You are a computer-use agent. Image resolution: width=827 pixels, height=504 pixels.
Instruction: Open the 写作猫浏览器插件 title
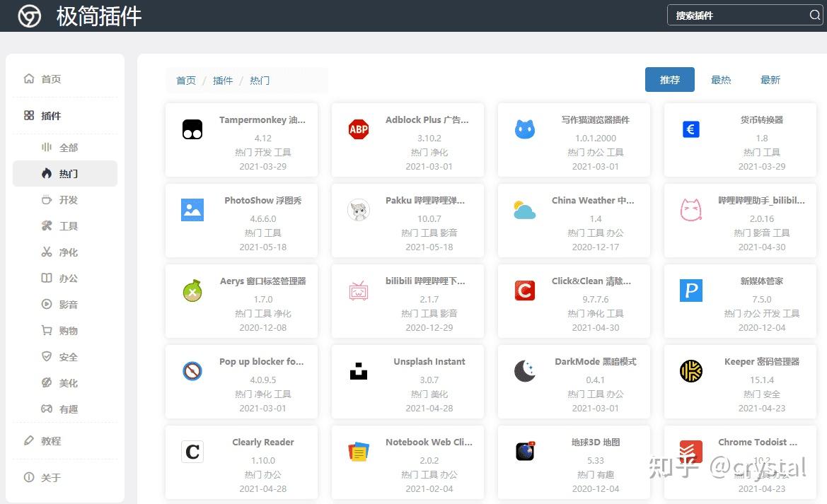(596, 119)
